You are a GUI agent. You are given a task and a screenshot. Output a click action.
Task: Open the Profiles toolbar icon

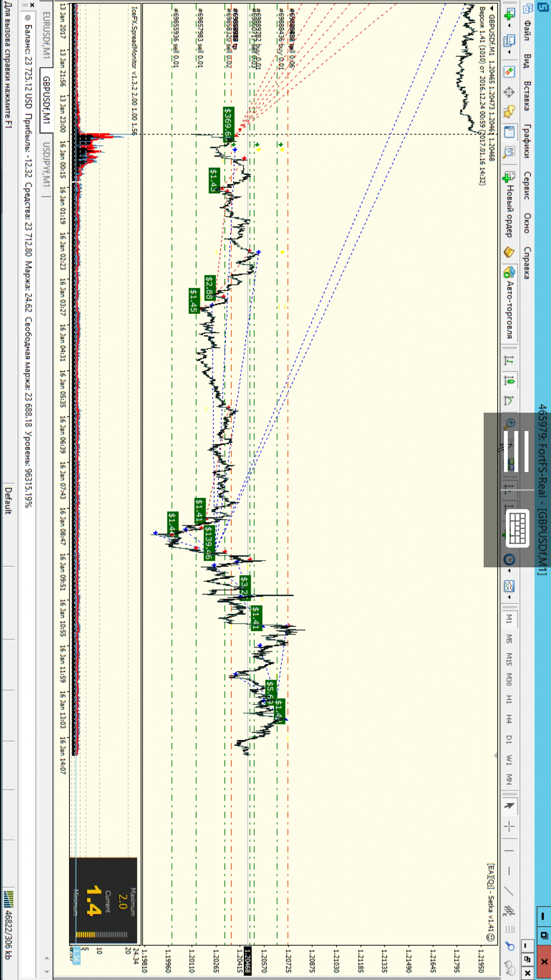point(509,39)
